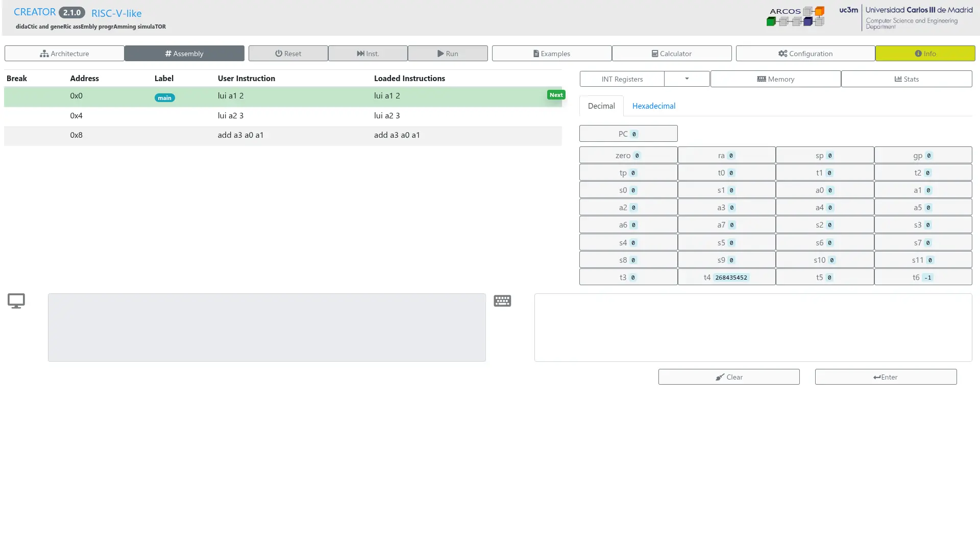
Task: Open details of register a0
Action: [825, 190]
